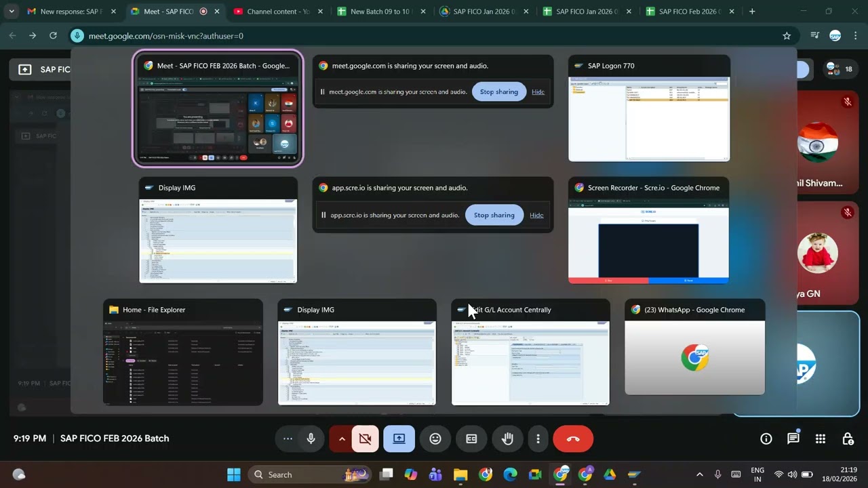Open Google Drive from the taskbar
This screenshot has height=488, width=868.
click(610, 474)
